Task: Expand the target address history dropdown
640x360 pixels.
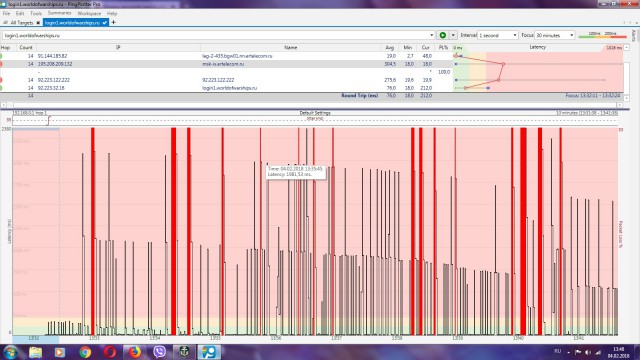Action: pyautogui.click(x=431, y=36)
